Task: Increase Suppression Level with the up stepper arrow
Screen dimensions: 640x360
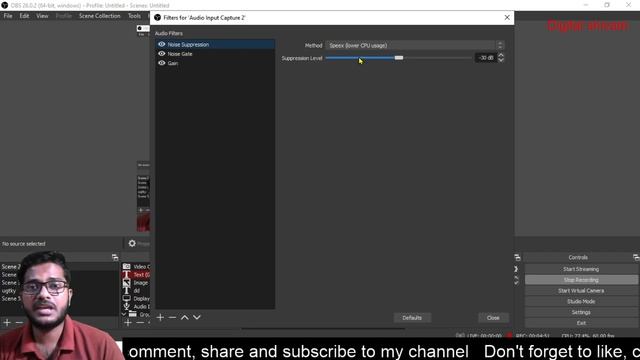Action: [501, 55]
